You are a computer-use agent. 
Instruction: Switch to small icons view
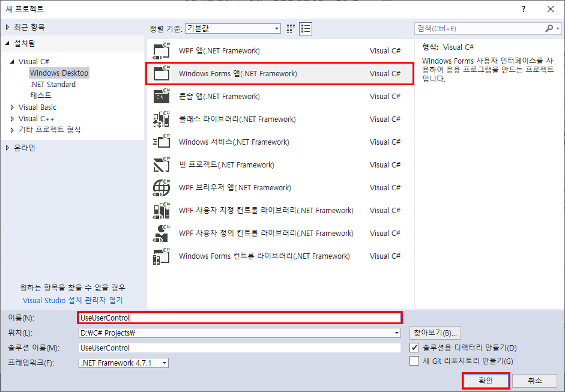pyautogui.click(x=291, y=28)
